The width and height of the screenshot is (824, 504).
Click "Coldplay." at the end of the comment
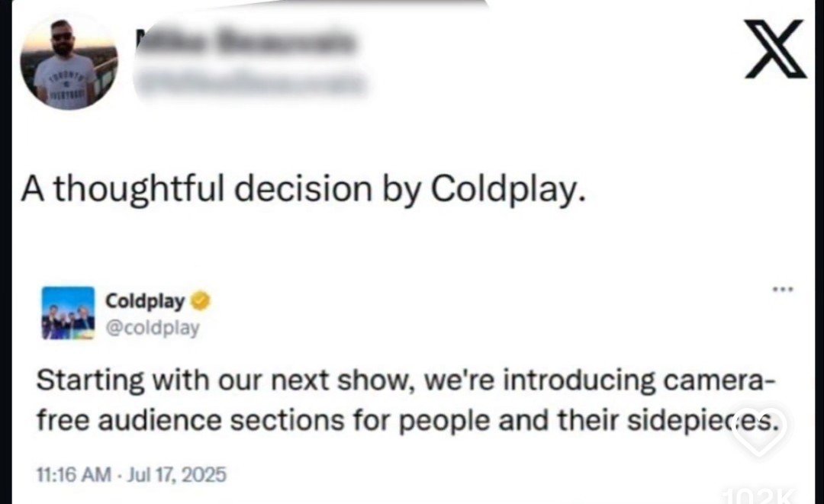508,188
